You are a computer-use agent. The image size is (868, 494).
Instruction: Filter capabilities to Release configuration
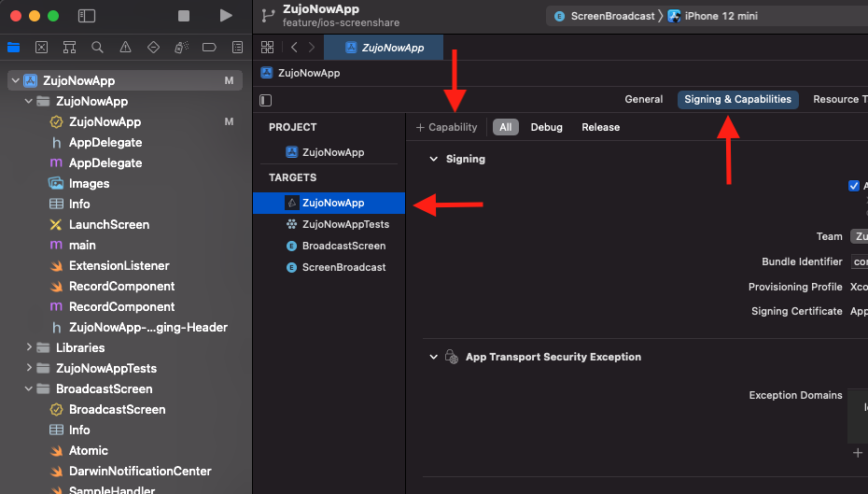coord(601,127)
